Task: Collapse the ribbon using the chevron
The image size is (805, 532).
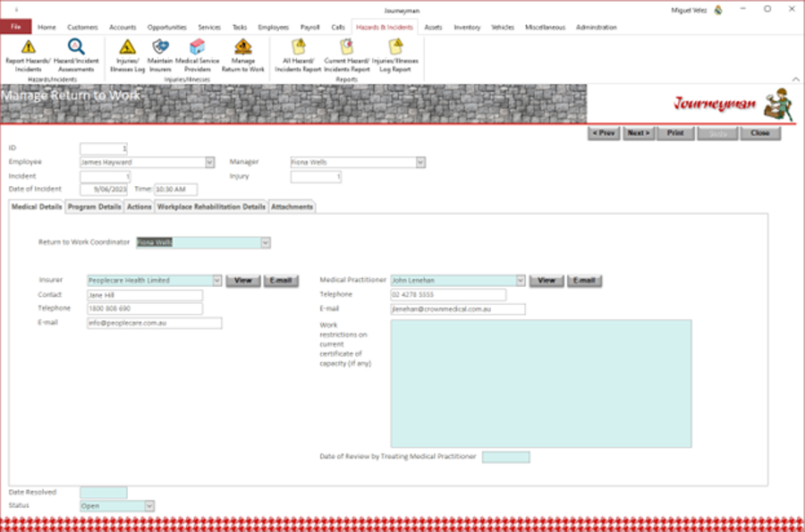Action: 795,79
